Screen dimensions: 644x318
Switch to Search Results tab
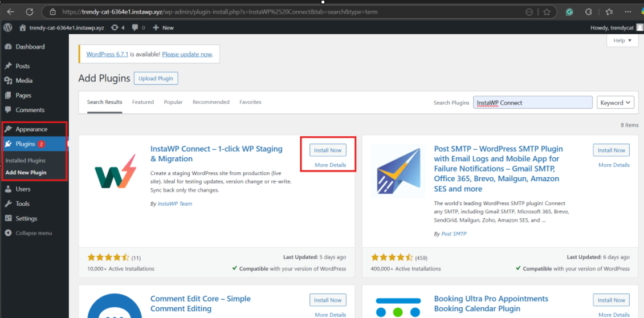tap(105, 102)
